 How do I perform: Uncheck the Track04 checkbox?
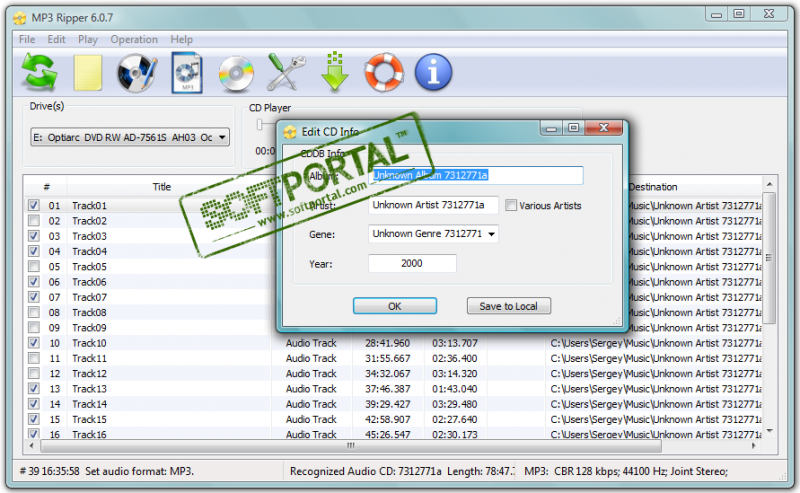[34, 251]
